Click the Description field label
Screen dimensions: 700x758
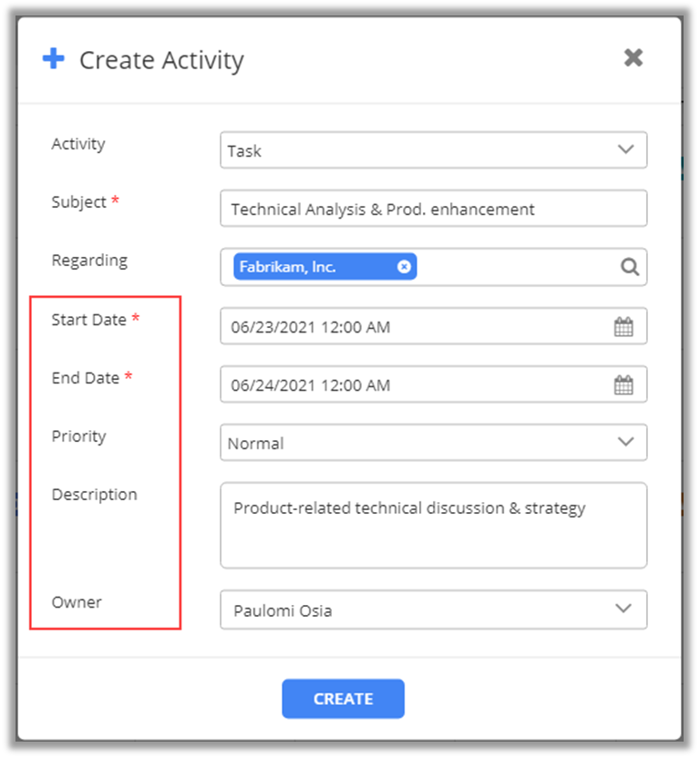pos(94,495)
